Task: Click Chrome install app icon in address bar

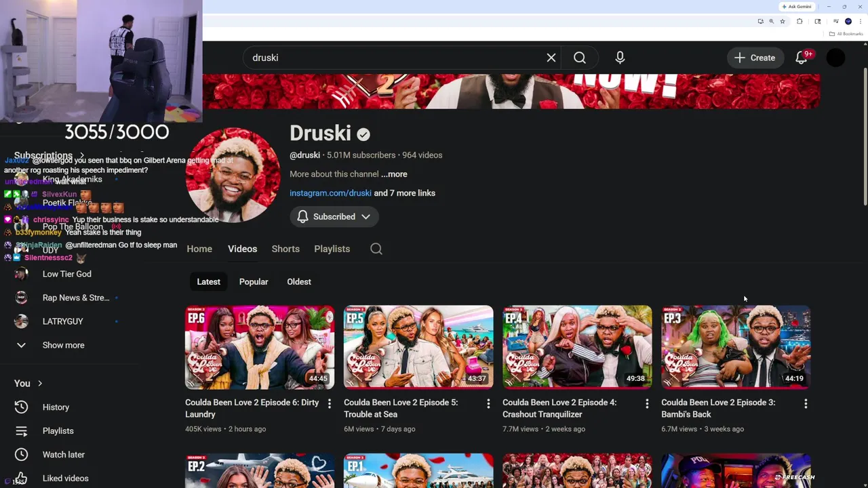Action: pyautogui.click(x=761, y=21)
